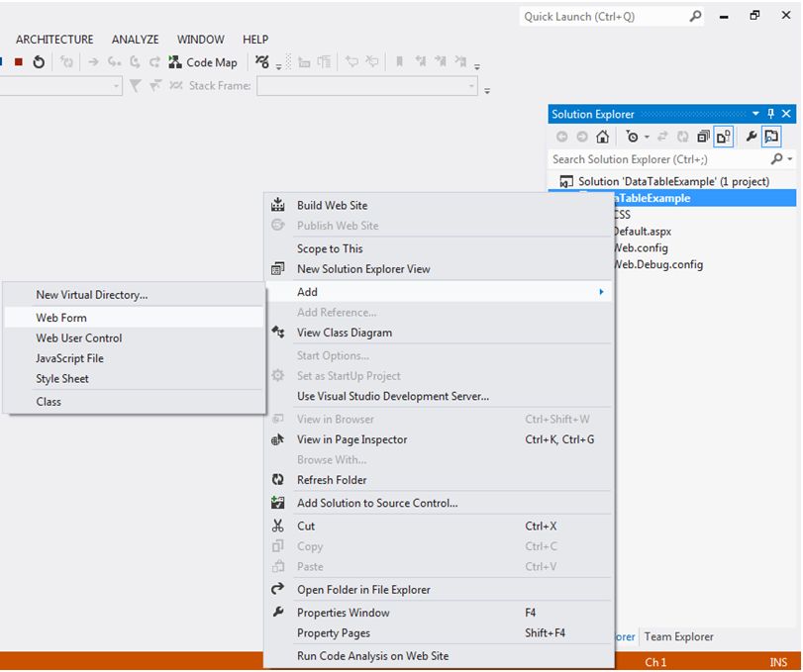This screenshot has width=803, height=672.
Task: Toggle Show All Files in Solution Explorer
Action: [x=724, y=137]
